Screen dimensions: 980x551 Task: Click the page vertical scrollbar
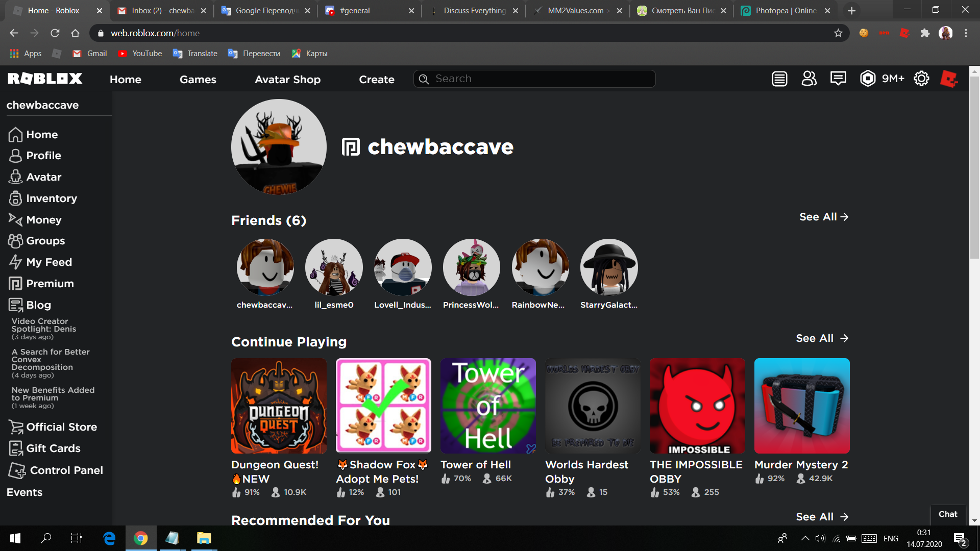coord(974,168)
